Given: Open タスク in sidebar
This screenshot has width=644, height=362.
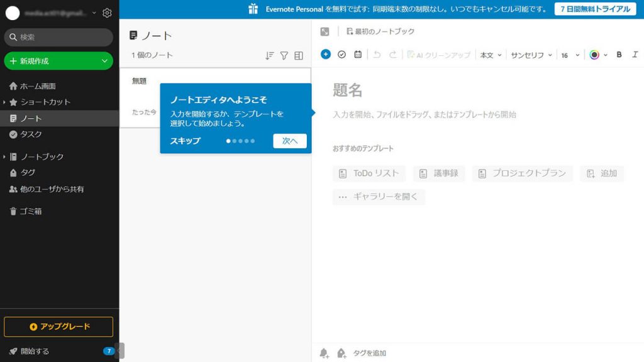Looking at the screenshot, I should pyautogui.click(x=31, y=134).
